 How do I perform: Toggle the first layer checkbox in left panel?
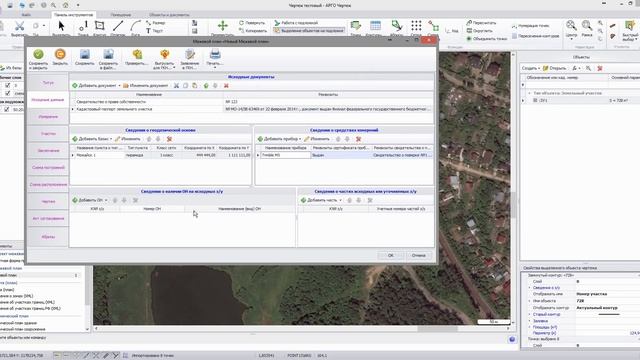coord(7,85)
